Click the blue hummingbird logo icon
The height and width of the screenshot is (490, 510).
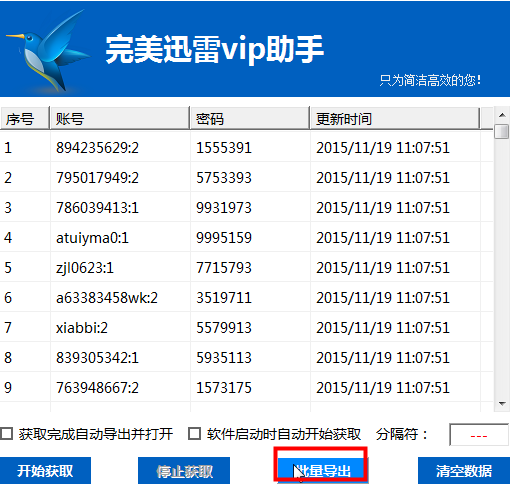click(47, 51)
